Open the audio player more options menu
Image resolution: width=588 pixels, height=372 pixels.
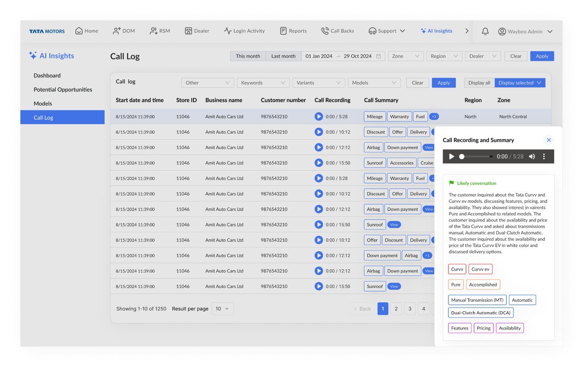tap(544, 156)
